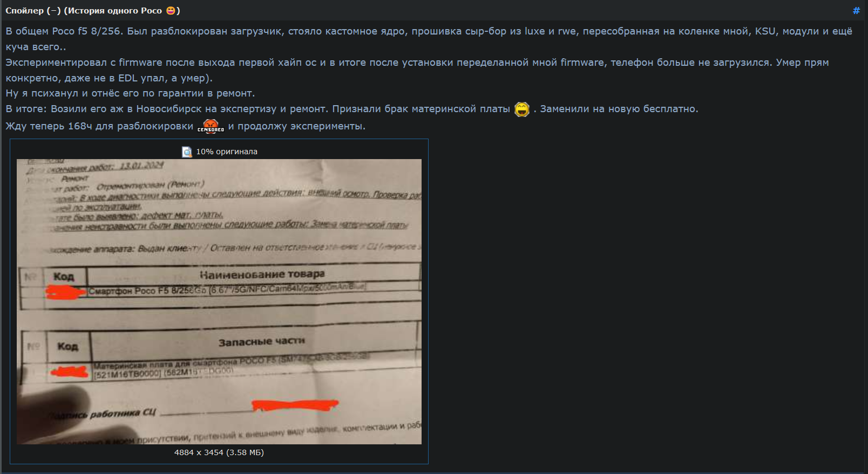Screen dimensions: 868x474
Task: Click the 'Запасные части' heading in the photo
Action: pos(262,342)
